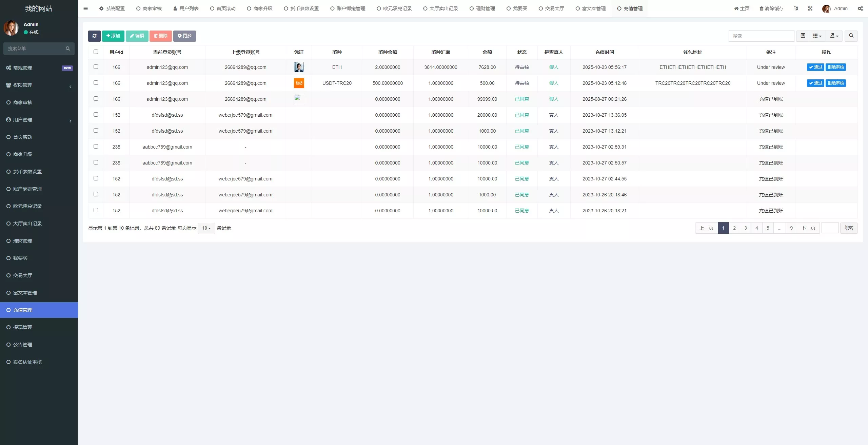Open the export data dropdown
The image size is (868, 445).
click(x=834, y=36)
